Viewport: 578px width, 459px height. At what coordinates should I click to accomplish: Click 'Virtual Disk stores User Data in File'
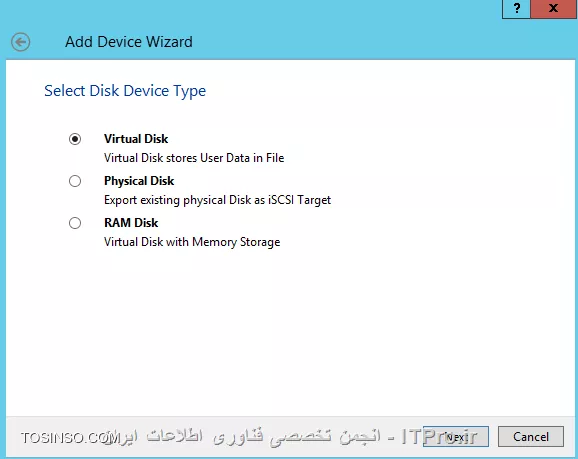[x=194, y=158]
